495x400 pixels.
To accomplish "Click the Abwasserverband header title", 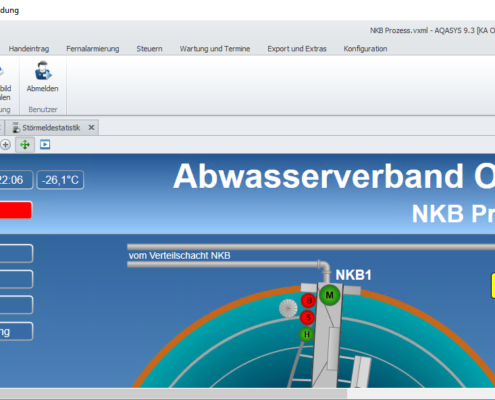I will coord(334,176).
